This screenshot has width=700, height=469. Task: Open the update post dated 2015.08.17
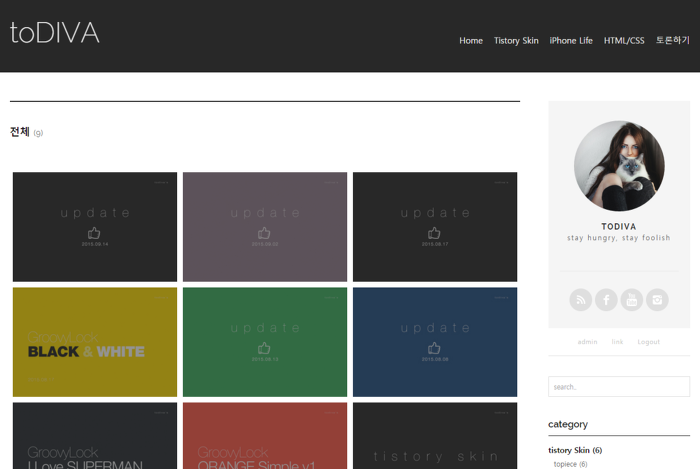click(x=435, y=227)
